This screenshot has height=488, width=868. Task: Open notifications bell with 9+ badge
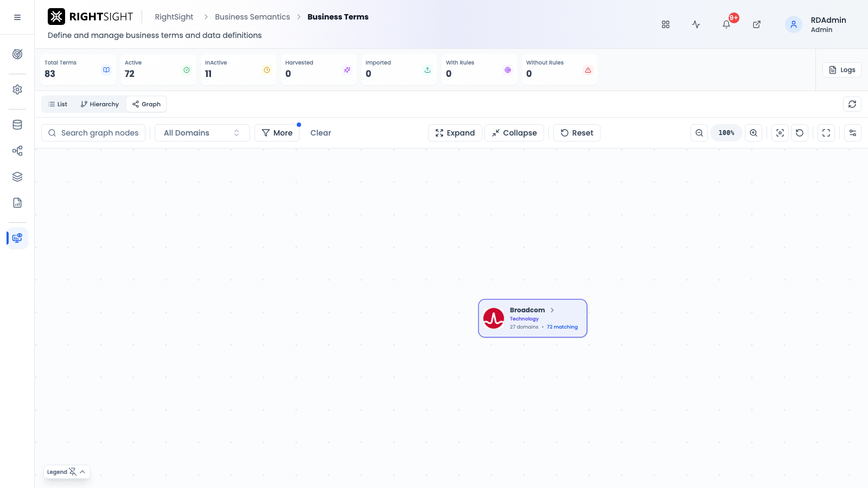[727, 24]
